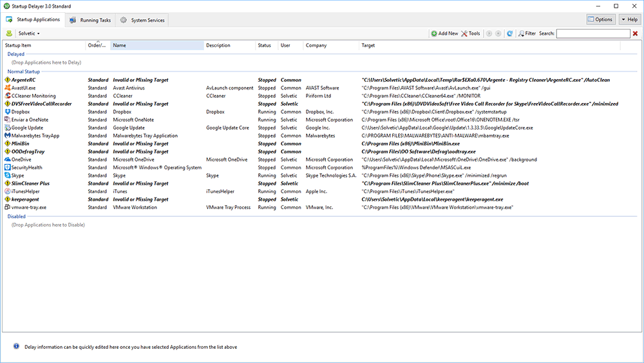Open the Solvetic user dropdown
Image resolution: width=644 pixels, height=363 pixels.
(x=29, y=33)
